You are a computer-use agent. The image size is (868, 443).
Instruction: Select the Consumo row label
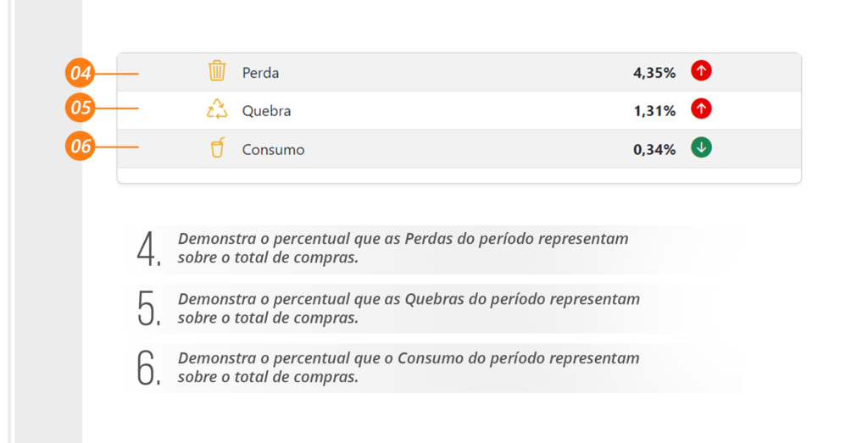coord(273,150)
